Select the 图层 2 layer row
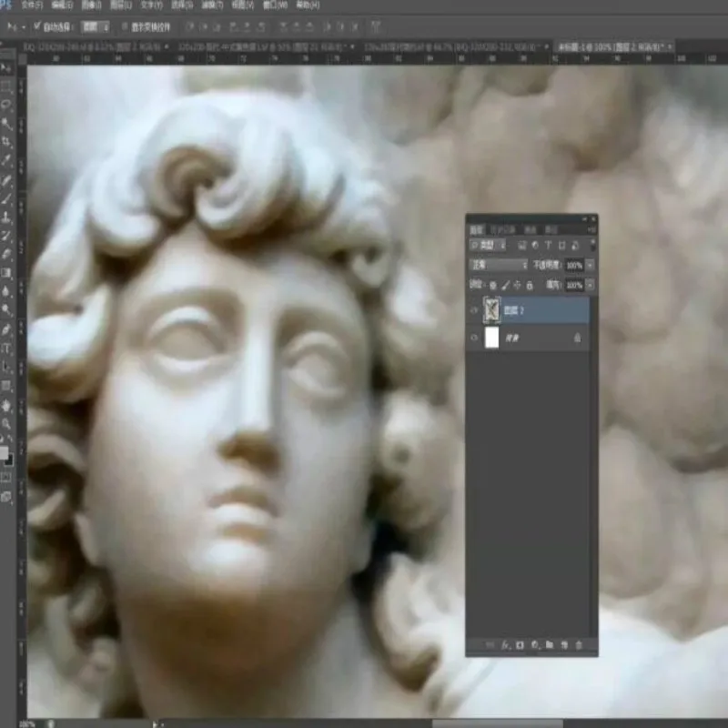Image resolution: width=728 pixels, height=728 pixels. tap(541, 310)
